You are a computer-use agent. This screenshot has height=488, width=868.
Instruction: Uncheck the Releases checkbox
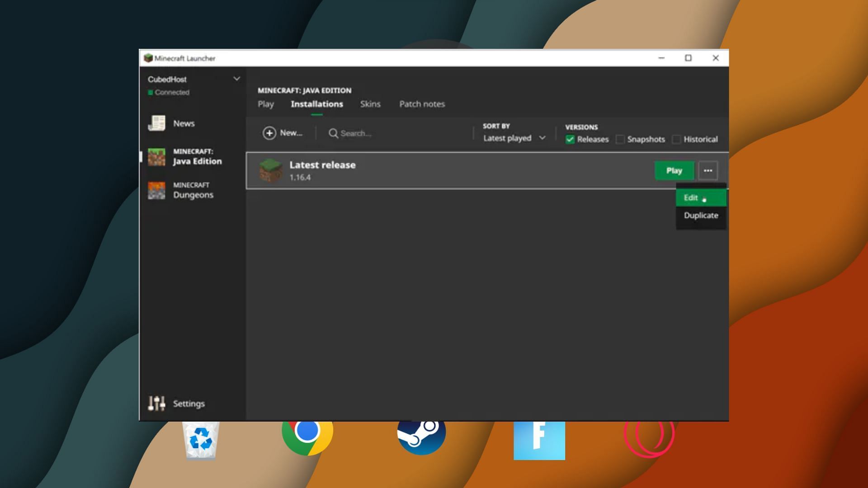click(x=570, y=139)
